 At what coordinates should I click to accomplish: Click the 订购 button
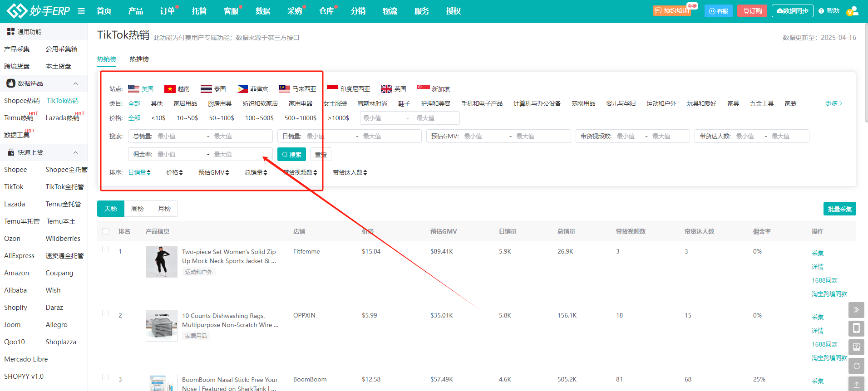(752, 11)
